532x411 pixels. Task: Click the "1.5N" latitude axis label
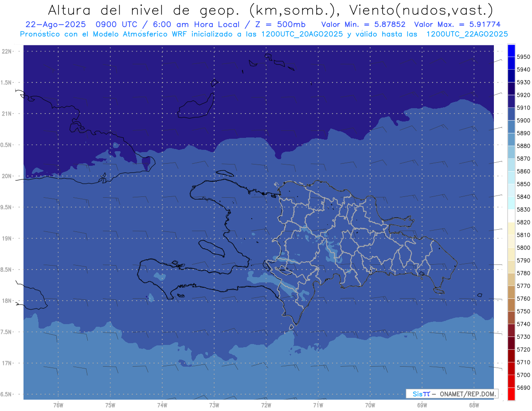[6, 83]
